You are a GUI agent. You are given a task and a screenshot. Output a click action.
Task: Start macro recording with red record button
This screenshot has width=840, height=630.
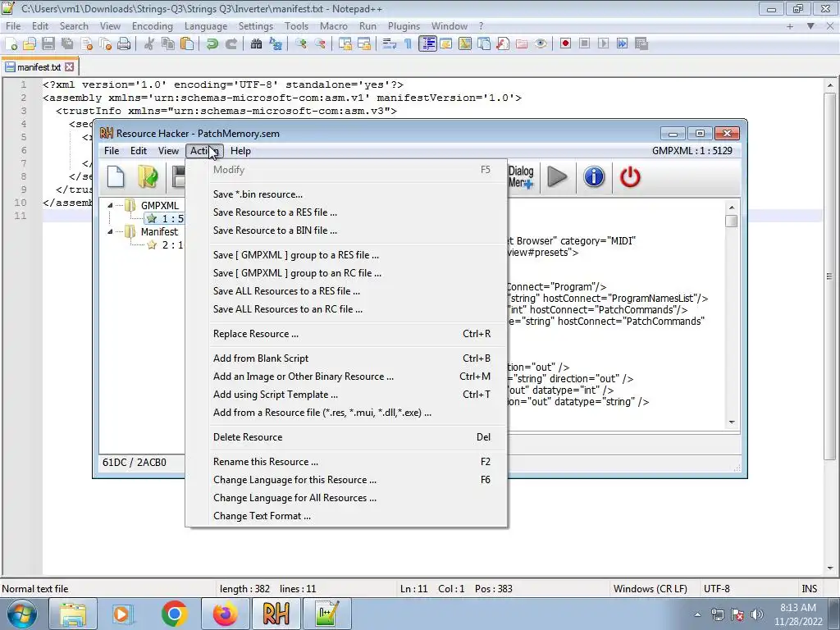click(x=565, y=43)
